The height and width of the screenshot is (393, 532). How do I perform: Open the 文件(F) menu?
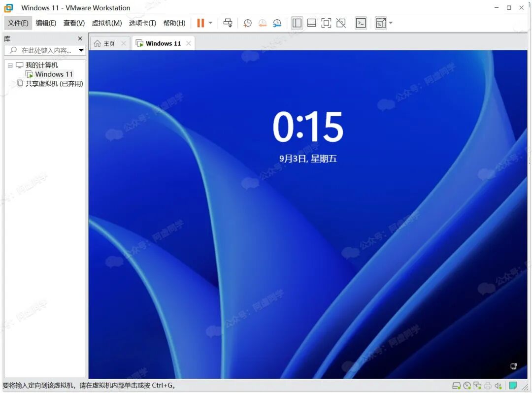coord(18,23)
